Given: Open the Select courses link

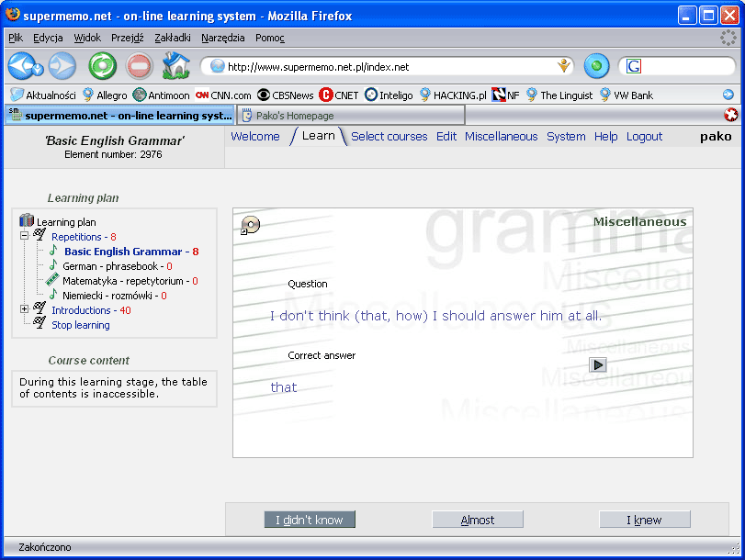Looking at the screenshot, I should [389, 137].
